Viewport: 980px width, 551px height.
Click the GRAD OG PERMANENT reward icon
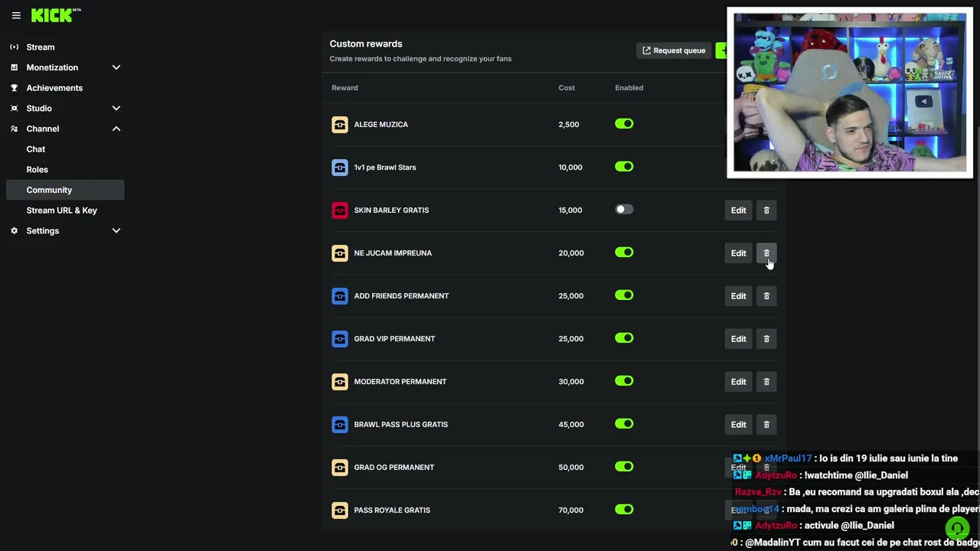(x=340, y=467)
